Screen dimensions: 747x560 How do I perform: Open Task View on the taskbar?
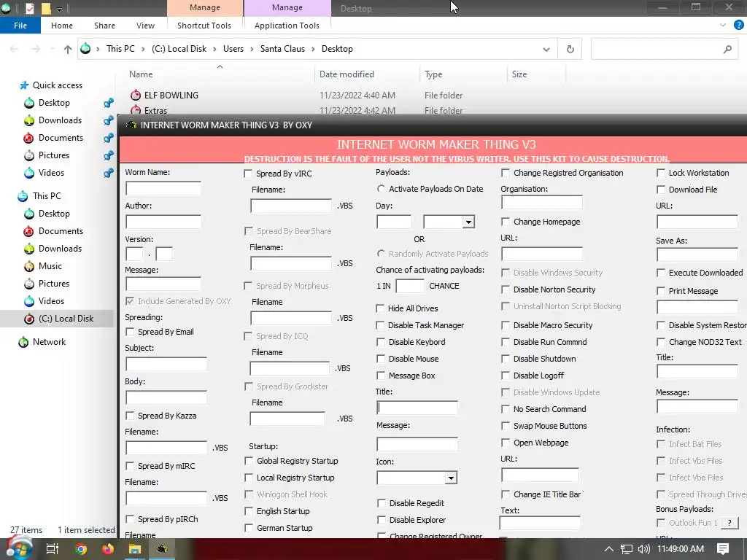point(52,549)
